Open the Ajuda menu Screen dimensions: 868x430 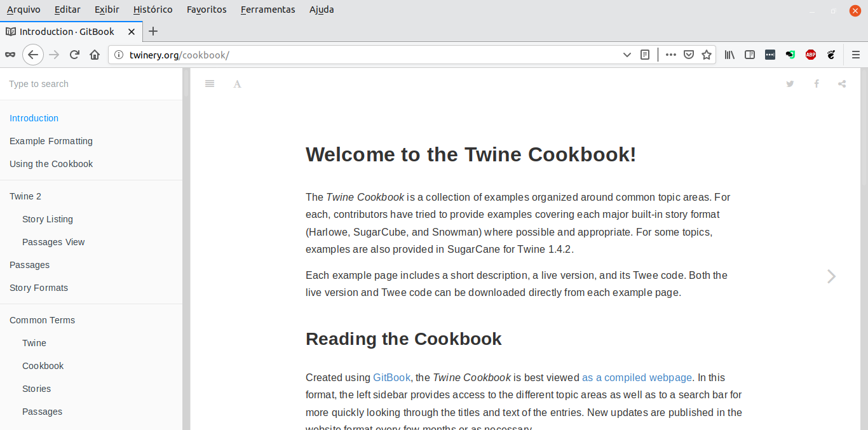322,10
